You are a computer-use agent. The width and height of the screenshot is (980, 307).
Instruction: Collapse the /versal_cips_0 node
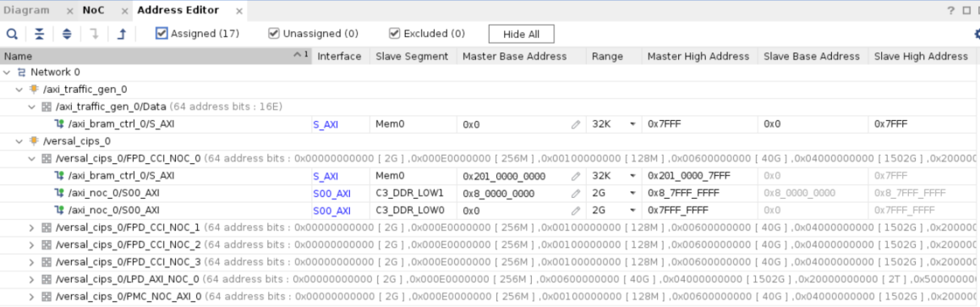19,141
